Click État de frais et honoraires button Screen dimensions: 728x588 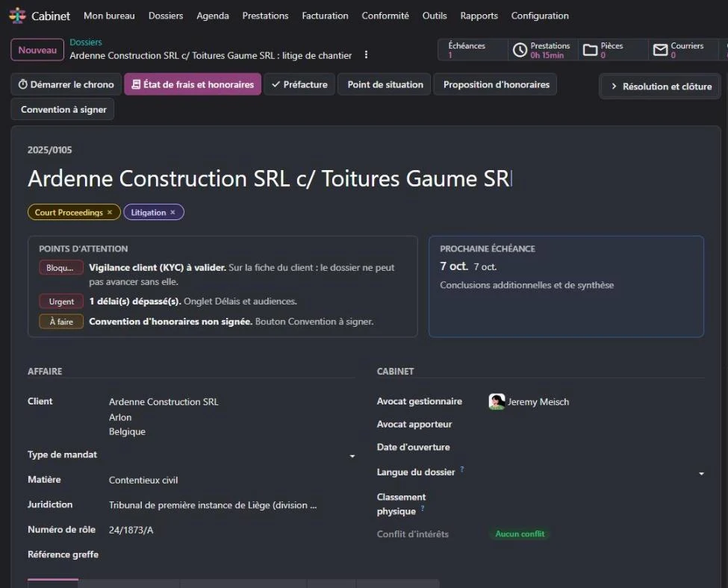(x=193, y=84)
